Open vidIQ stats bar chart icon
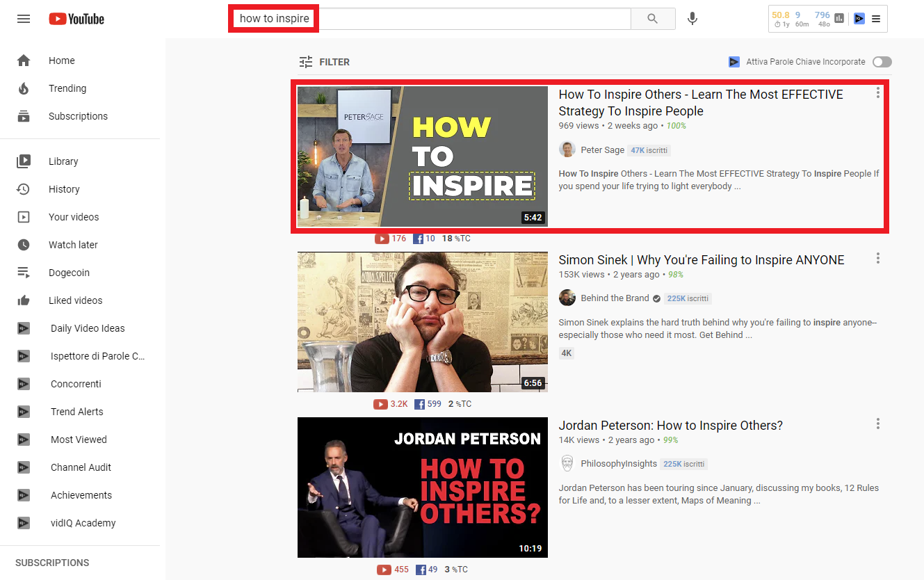The height and width of the screenshot is (580, 924). [839, 18]
